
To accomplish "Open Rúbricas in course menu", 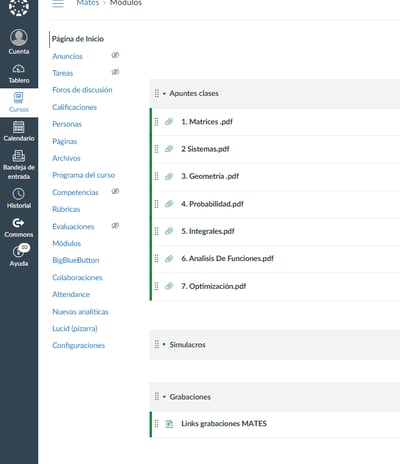I will [66, 209].
